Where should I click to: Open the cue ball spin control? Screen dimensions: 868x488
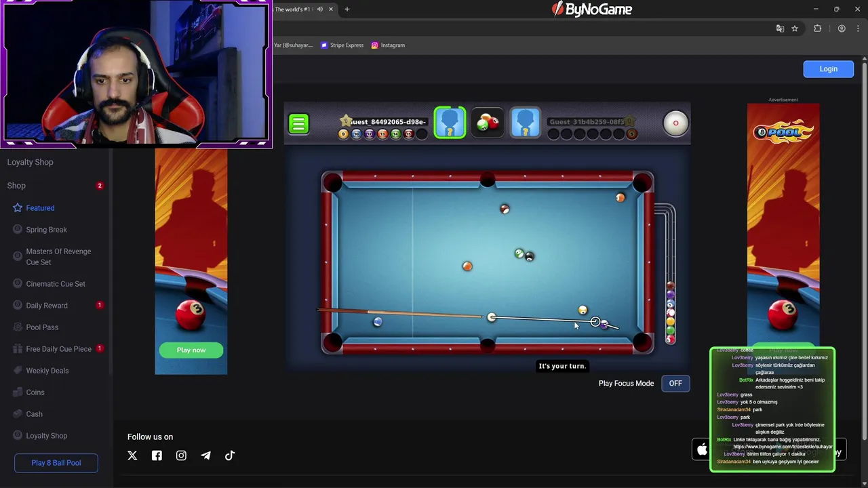coord(675,123)
